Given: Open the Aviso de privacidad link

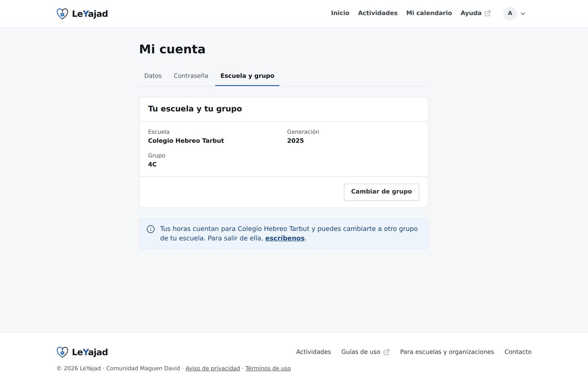Looking at the screenshot, I should [213, 368].
